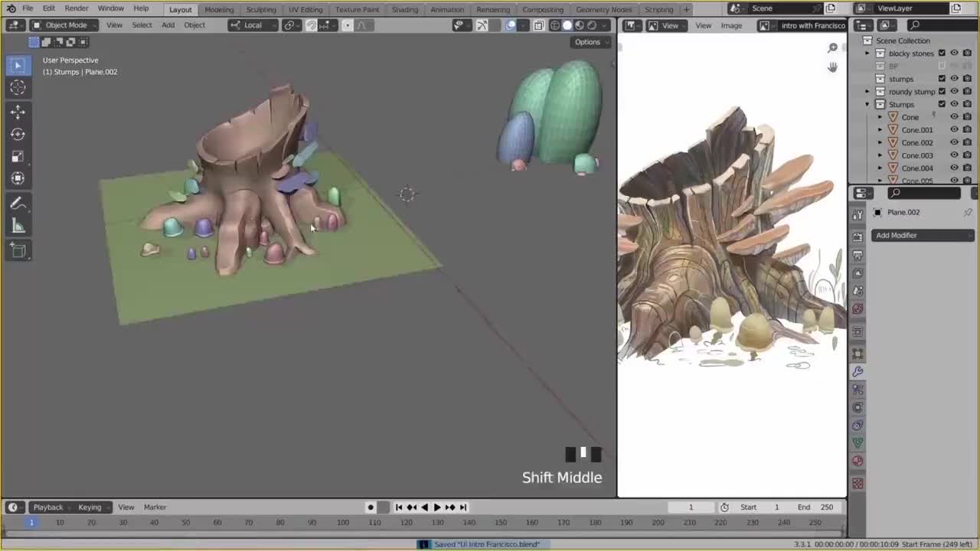Click the End frame field 250
Screen dimensions: 980x551
(815, 507)
